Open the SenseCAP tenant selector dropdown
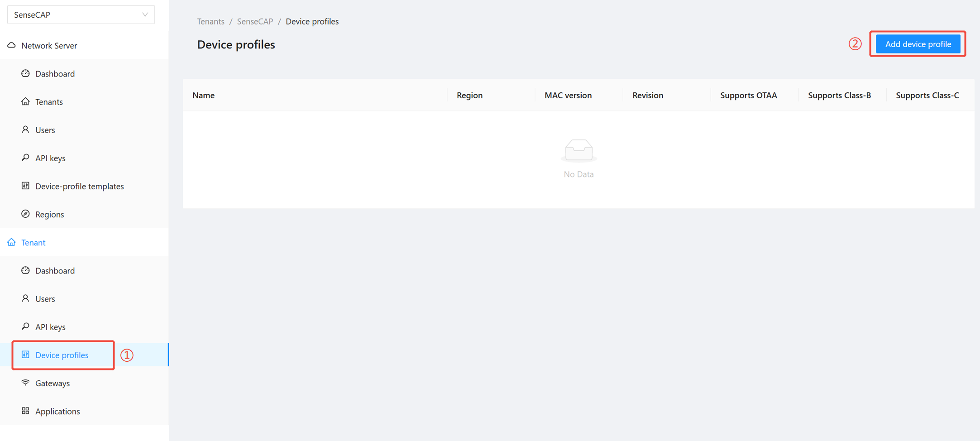980x441 pixels. [x=77, y=15]
